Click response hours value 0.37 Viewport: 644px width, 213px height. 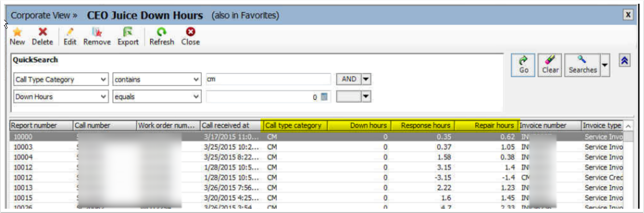444,147
